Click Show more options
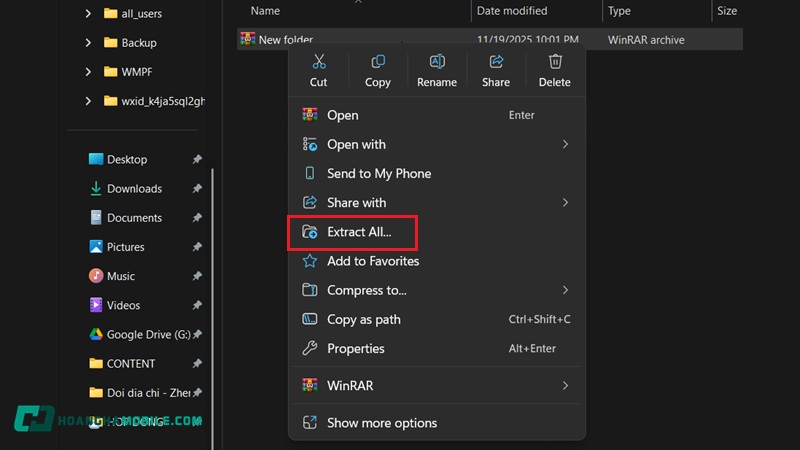 click(381, 423)
